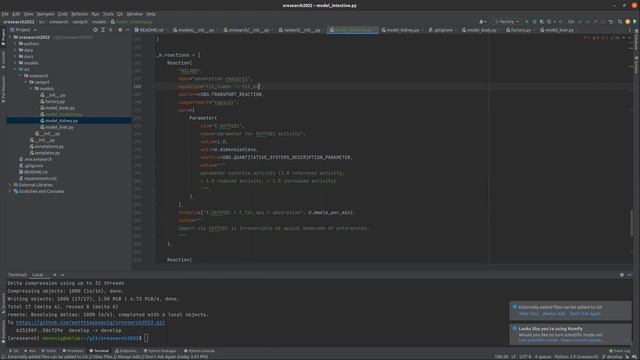The image size is (640, 360).
Task: Hide the Project panel with minus icon
Action: 128,30
